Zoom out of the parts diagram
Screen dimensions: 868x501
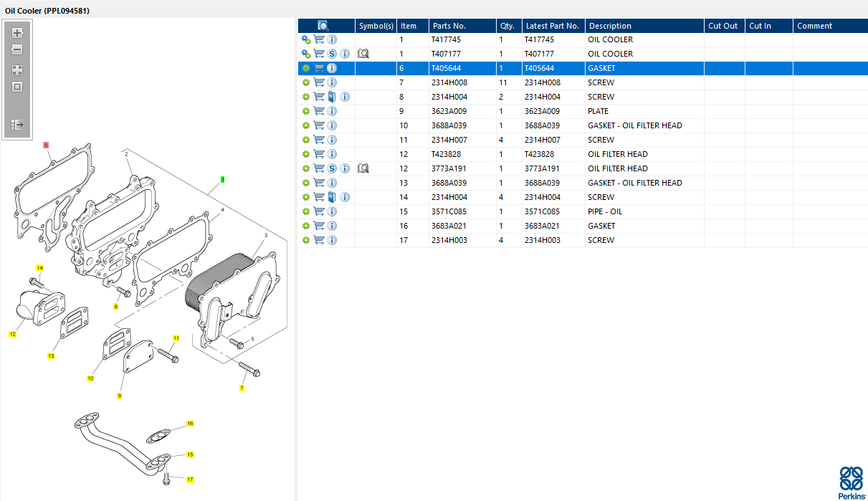click(x=17, y=50)
